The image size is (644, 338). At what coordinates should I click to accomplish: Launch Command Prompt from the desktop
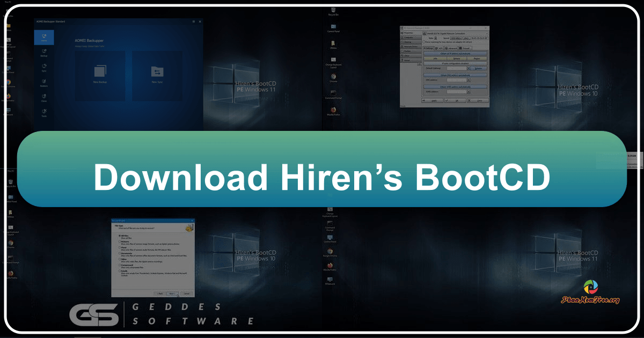tap(333, 94)
